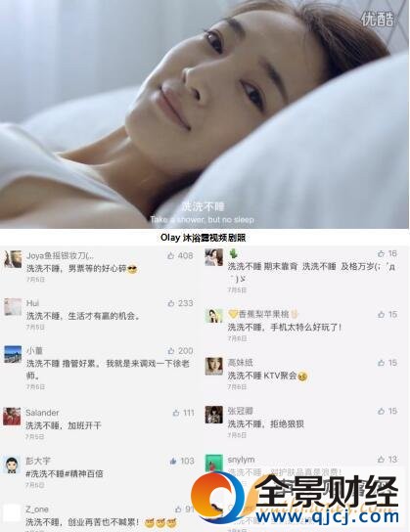410x532 pixels.
Task: Open Hui's profile picture
Action: click(13, 307)
